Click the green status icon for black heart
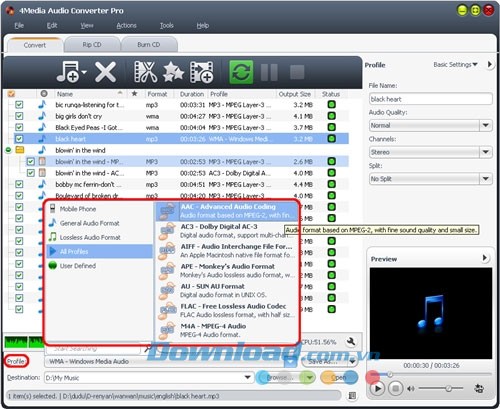The image size is (500, 409). [x=331, y=139]
